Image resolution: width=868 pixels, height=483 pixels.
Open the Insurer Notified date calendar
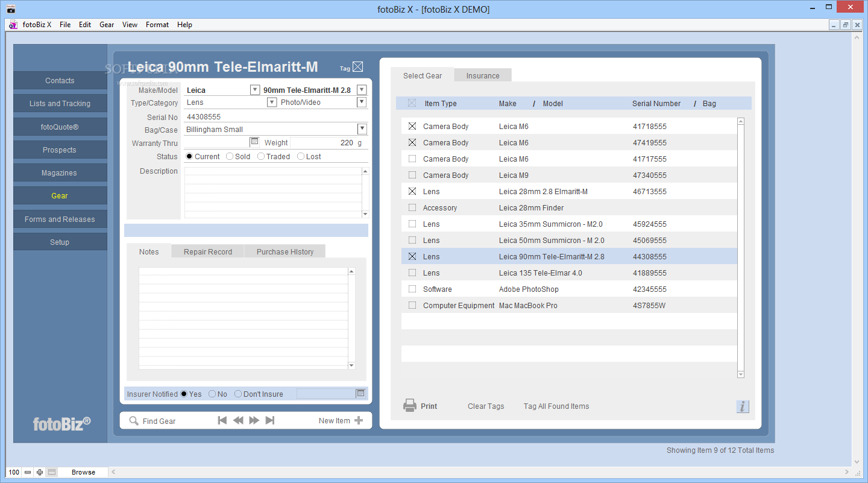(x=360, y=393)
